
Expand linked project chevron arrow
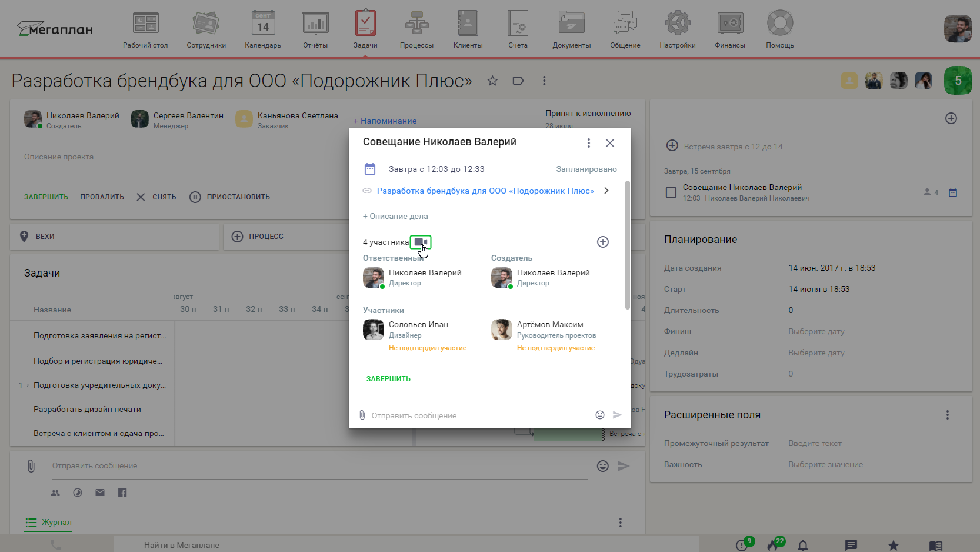pyautogui.click(x=606, y=191)
